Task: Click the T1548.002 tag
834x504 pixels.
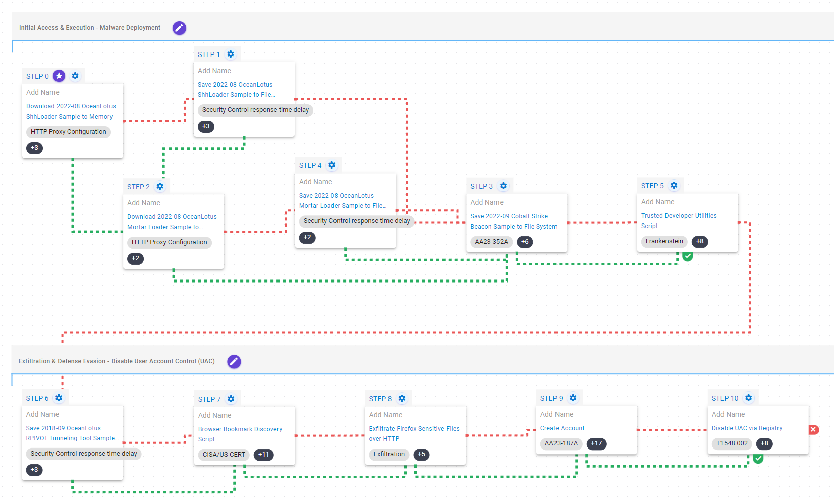Action: [x=732, y=444]
